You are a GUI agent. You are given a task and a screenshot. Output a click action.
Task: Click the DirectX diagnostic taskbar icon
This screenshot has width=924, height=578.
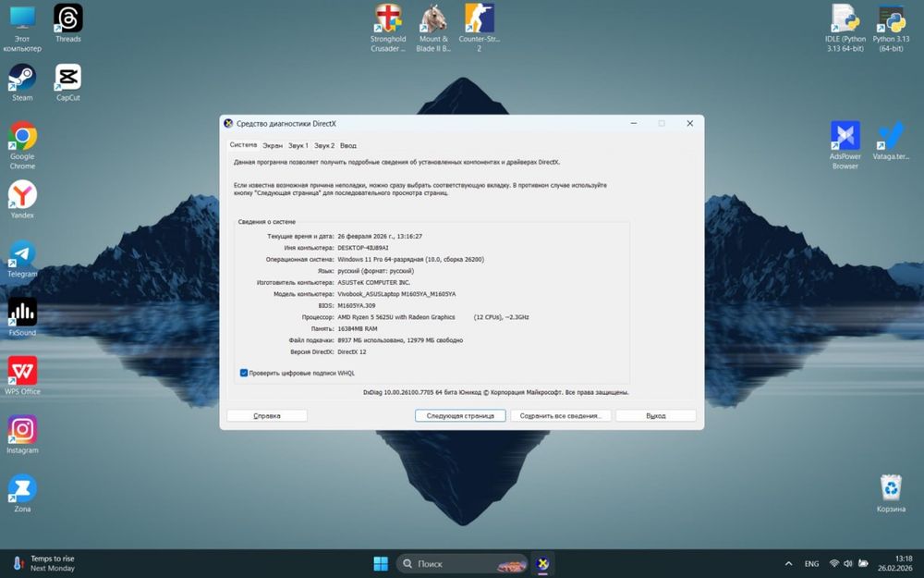point(542,564)
